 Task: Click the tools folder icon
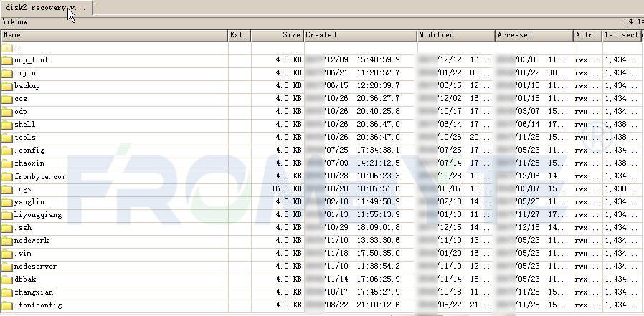point(7,138)
